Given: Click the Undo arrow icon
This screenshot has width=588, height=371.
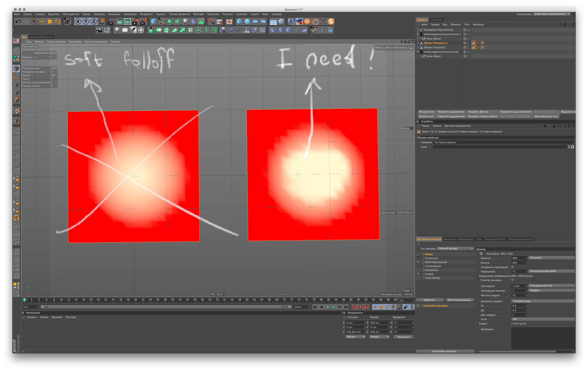Looking at the screenshot, I should click(18, 22).
